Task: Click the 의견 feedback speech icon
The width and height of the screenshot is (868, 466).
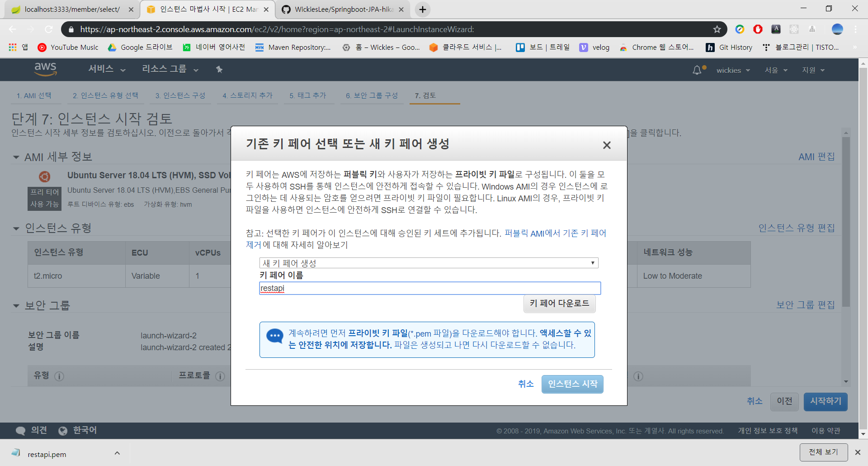Action: (20, 431)
